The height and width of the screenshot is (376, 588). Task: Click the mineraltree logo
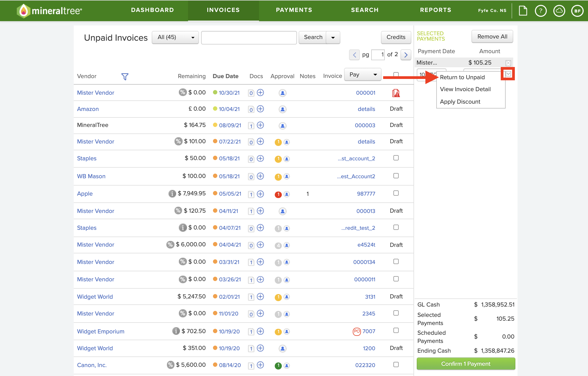pos(50,11)
